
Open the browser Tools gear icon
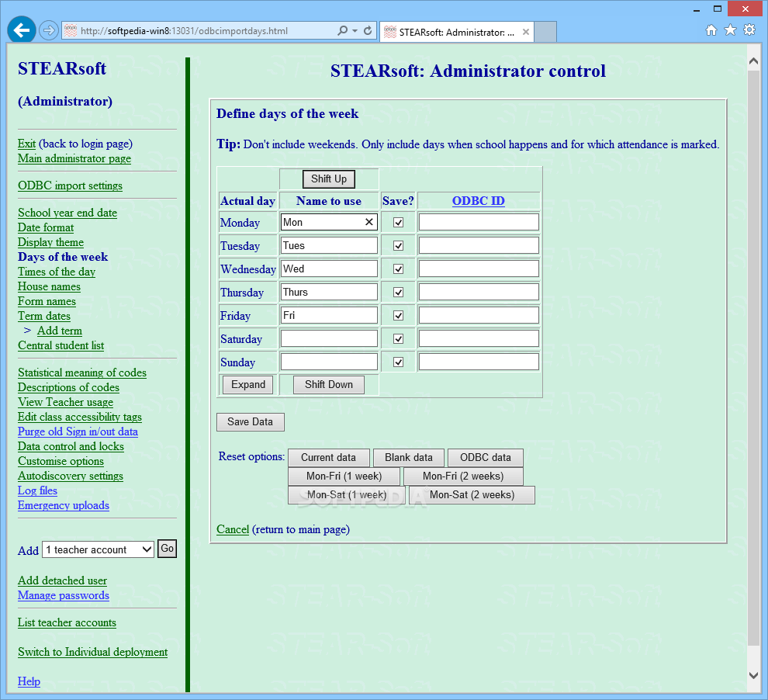tap(749, 30)
